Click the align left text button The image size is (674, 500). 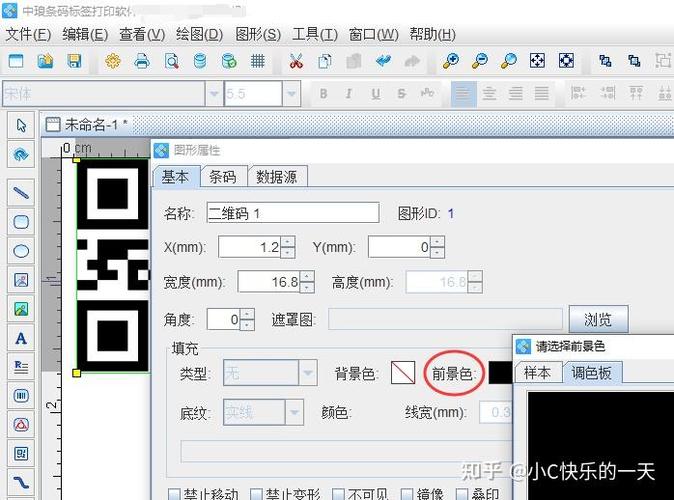[463, 93]
